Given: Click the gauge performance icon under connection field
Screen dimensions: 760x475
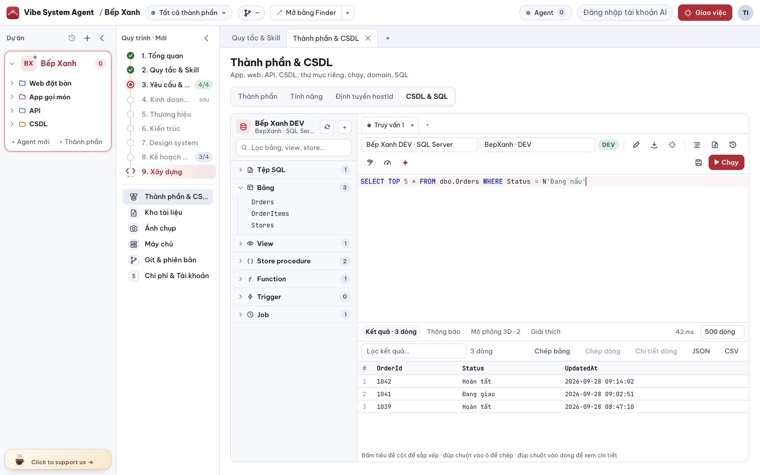Looking at the screenshot, I should (x=387, y=162).
